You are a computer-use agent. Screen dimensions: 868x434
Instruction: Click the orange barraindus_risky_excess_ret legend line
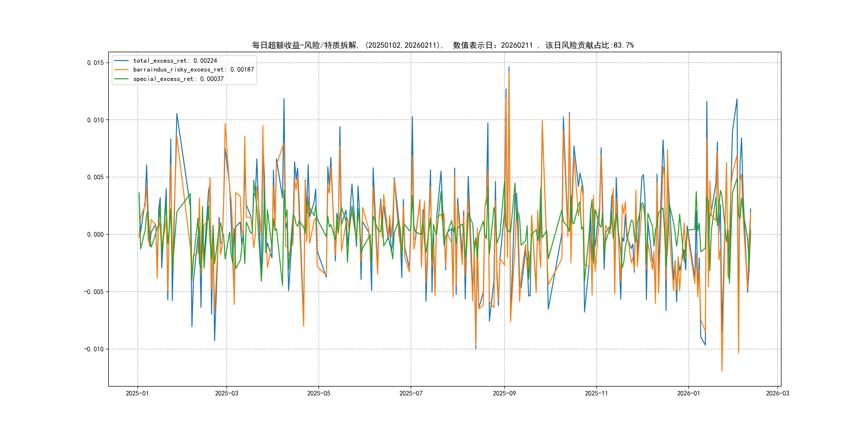pos(121,70)
